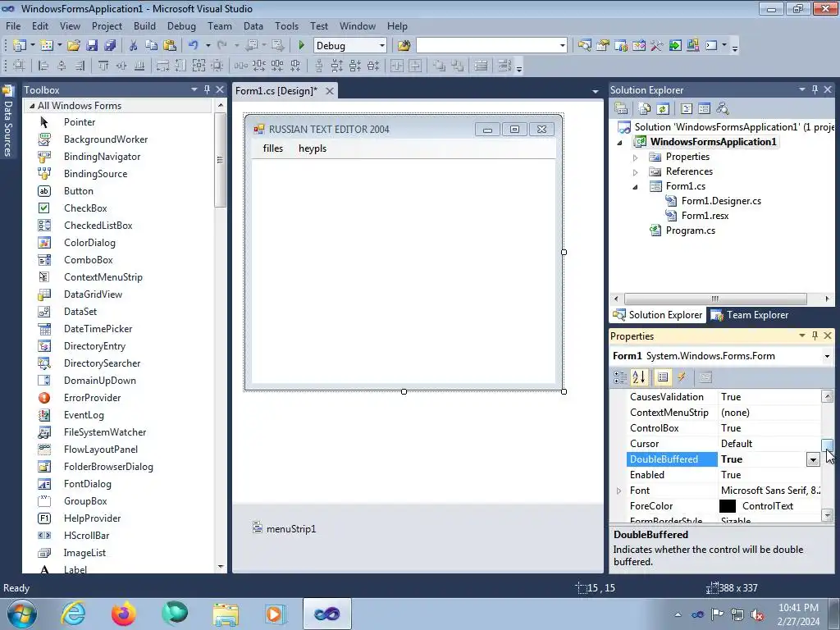
Task: Open Internet Explorer from the taskbar
Action: [73, 614]
